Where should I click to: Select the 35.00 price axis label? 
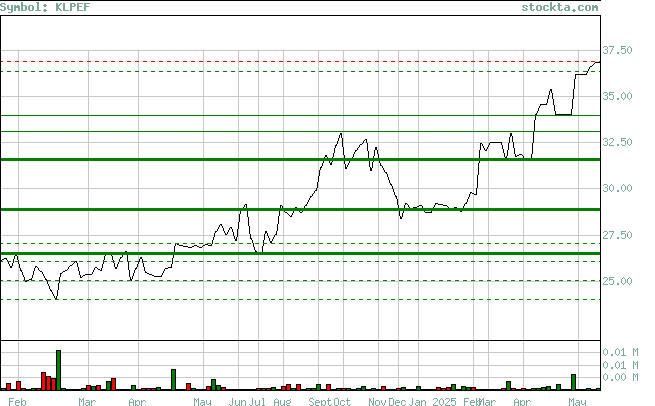[617, 96]
